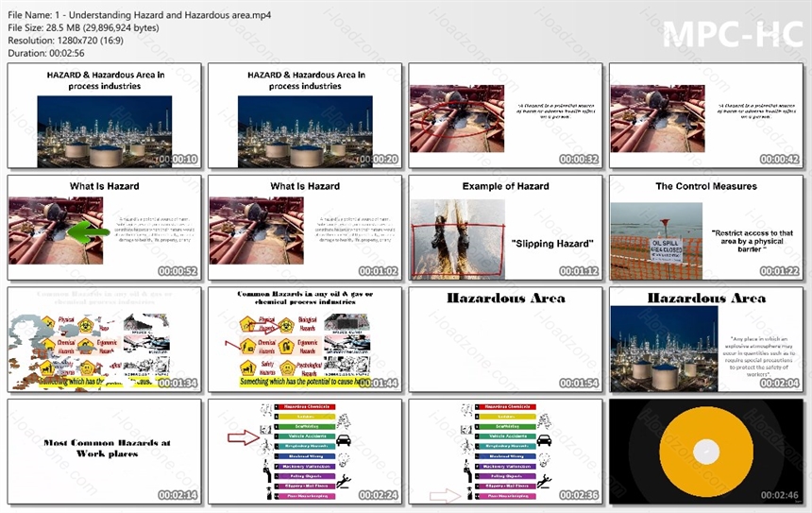Click the blank Hazardous Area title frame
This screenshot has width=812, height=513.
(x=505, y=339)
